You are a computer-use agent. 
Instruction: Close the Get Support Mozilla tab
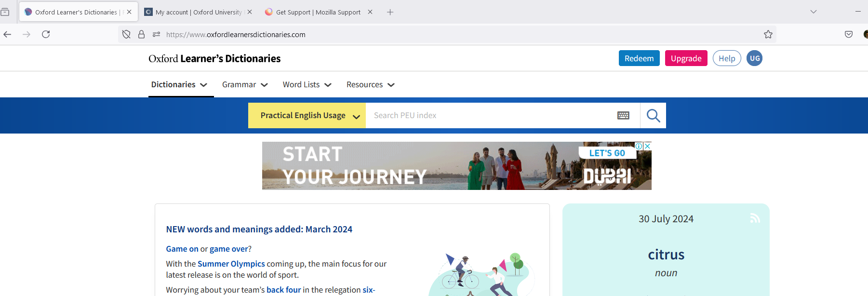370,12
